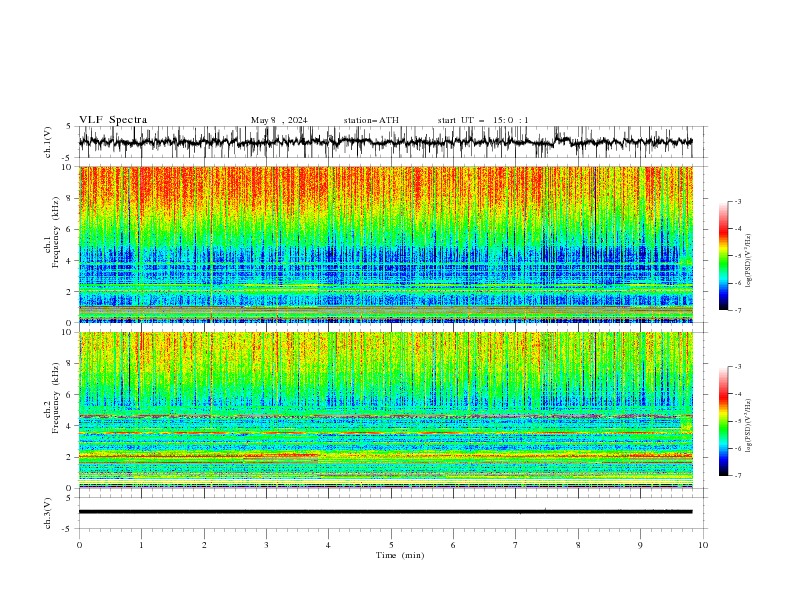
Task: Click time axis tick label '8'
Action: point(578,545)
